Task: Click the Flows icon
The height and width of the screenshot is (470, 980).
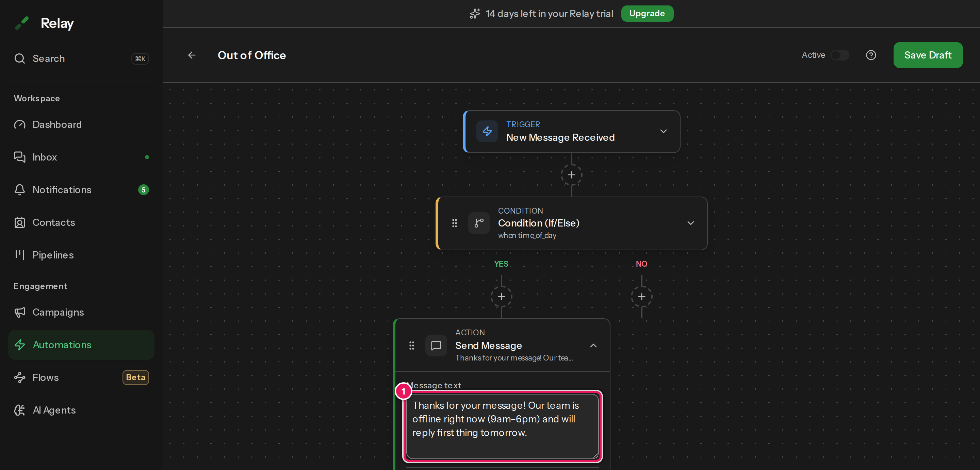Action: [19, 377]
